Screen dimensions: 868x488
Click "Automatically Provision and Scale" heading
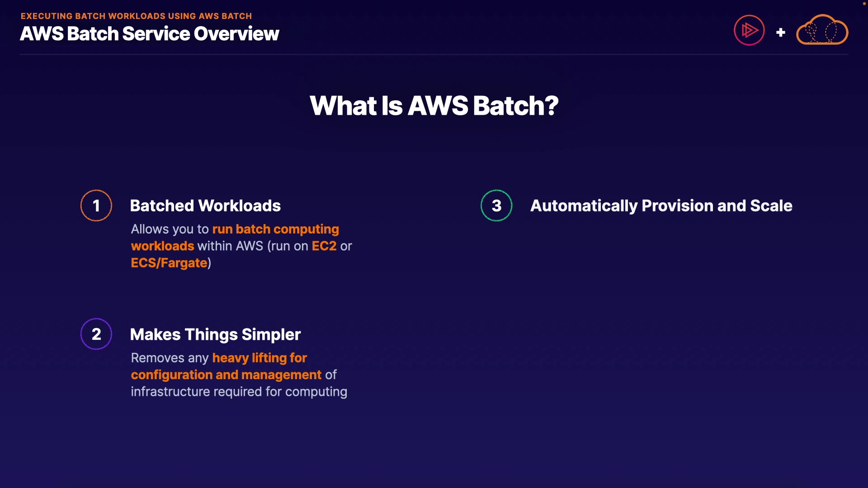[661, 206]
